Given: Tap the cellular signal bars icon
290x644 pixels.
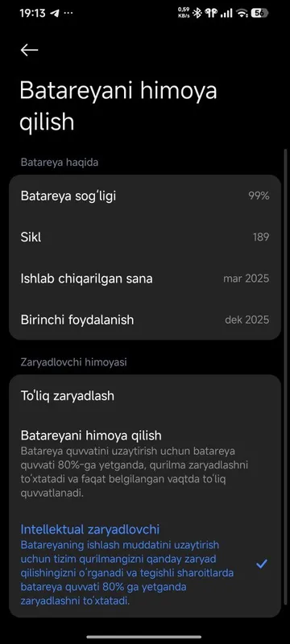Looking at the screenshot, I should pyautogui.click(x=226, y=14).
